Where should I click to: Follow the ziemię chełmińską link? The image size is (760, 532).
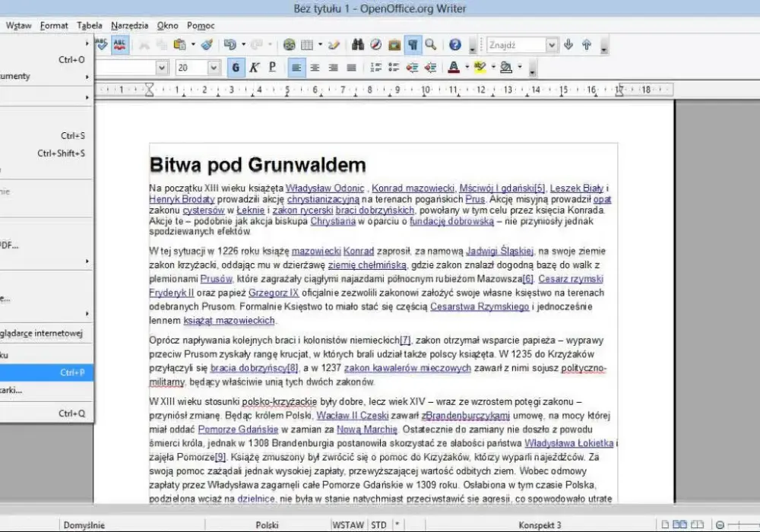point(367,265)
